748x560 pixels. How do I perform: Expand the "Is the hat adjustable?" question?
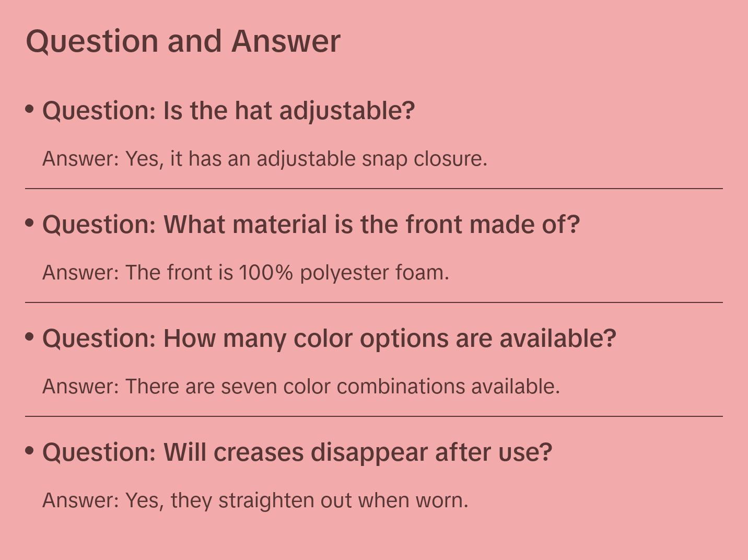(x=228, y=111)
